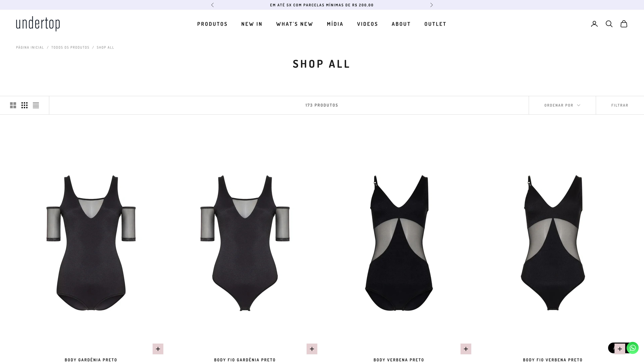Switch to list layout view
644x362 pixels.
point(36,105)
